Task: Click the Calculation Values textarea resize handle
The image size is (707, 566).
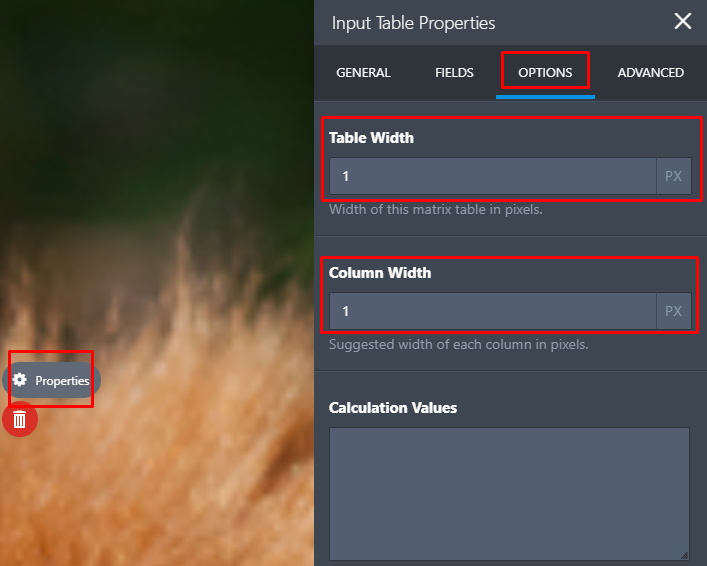Action: [684, 555]
